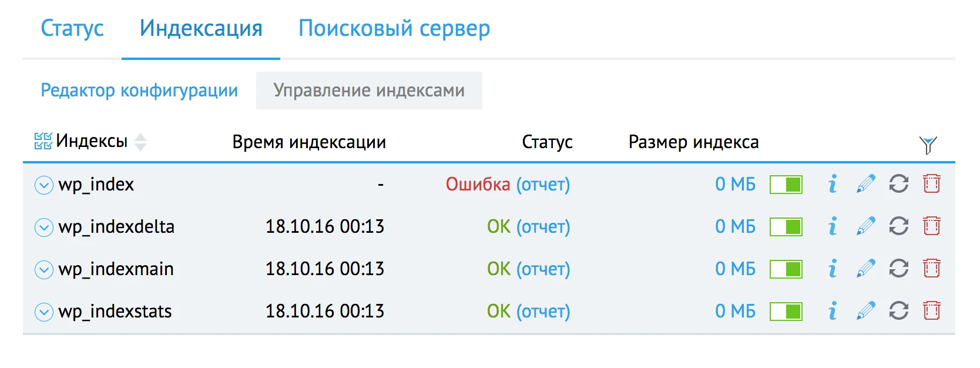This screenshot has width=980, height=368.
Task: Reindex wp_index using its refresh icon
Action: click(898, 184)
